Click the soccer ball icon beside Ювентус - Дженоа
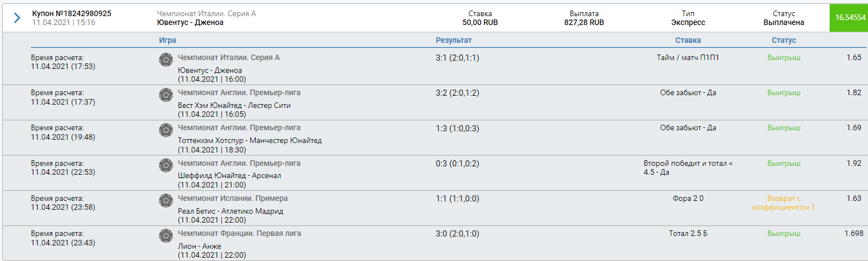 [x=165, y=60]
